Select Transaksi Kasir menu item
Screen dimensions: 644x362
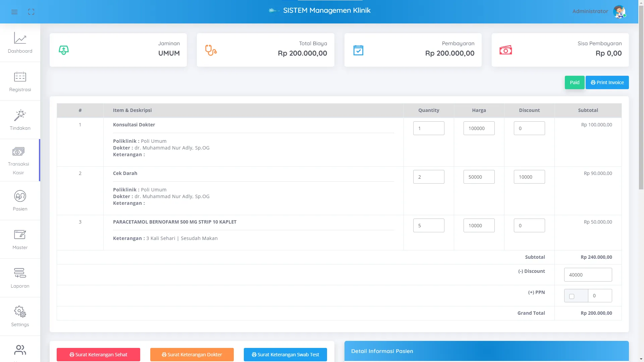click(19, 160)
